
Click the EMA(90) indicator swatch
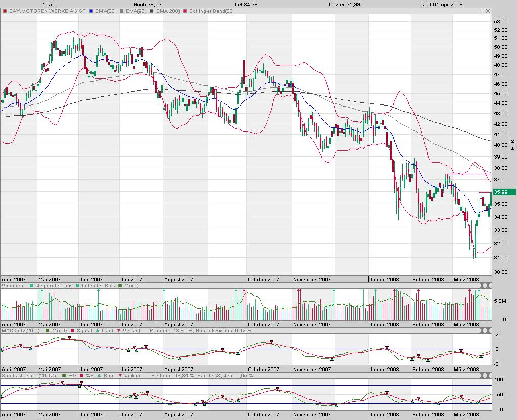121,10
